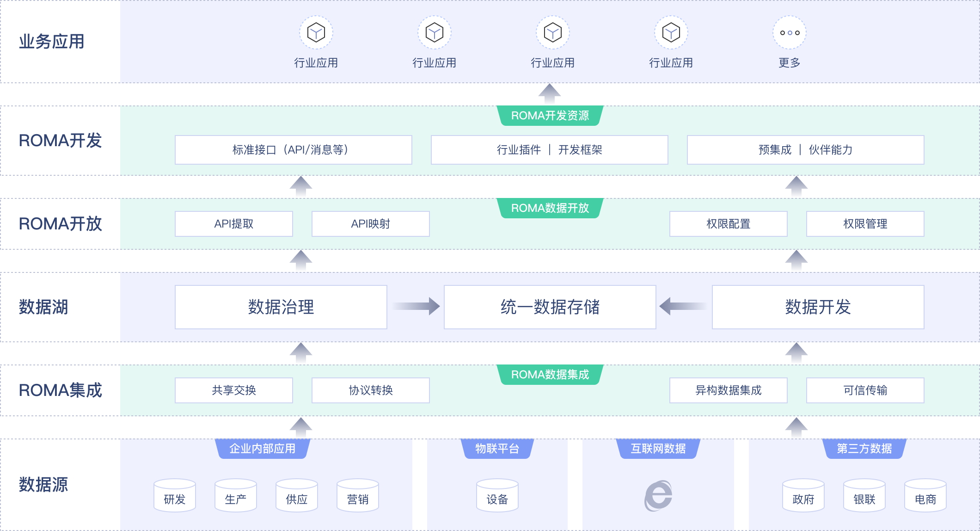Click the 权限配置 box
Image resolution: width=980 pixels, height=531 pixels.
[729, 224]
